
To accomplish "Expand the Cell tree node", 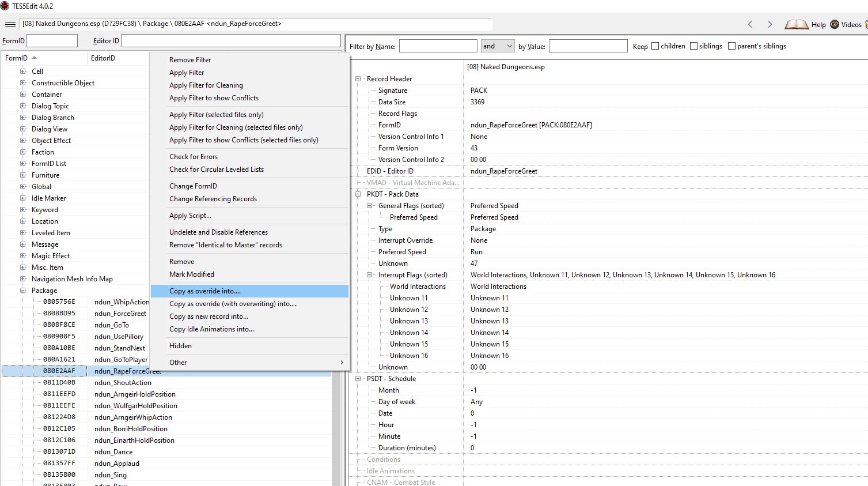I will pyautogui.click(x=23, y=71).
